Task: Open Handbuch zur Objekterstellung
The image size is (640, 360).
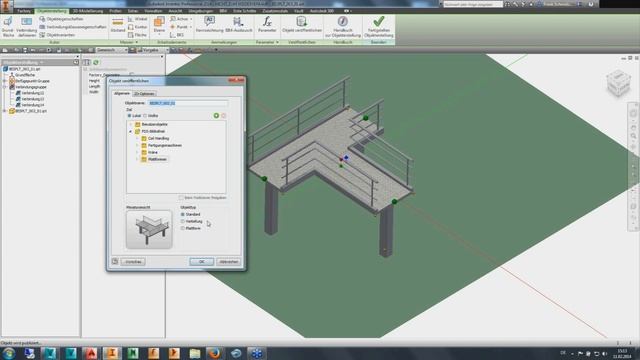Action: click(x=342, y=27)
